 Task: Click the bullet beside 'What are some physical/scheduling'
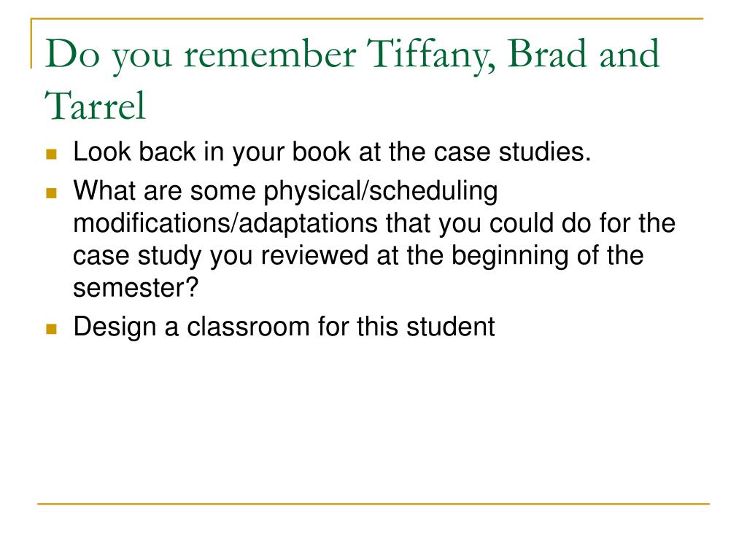(x=52, y=192)
